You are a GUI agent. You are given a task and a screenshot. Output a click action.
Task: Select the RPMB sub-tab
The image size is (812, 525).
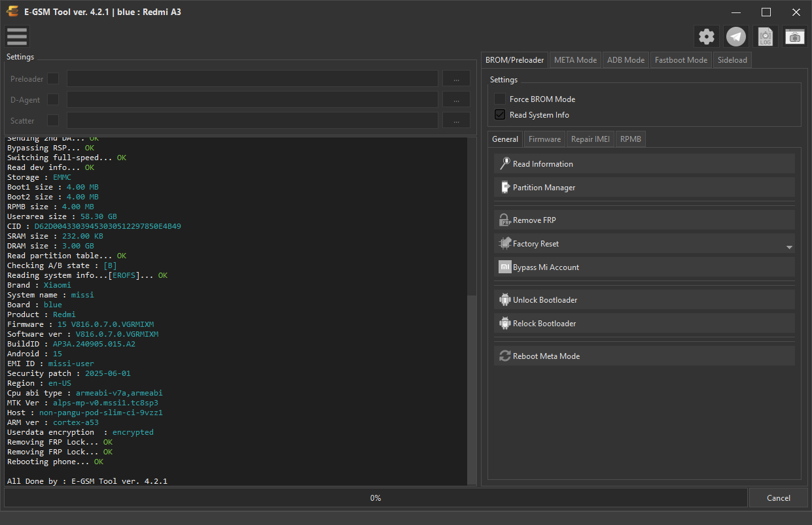pos(631,139)
